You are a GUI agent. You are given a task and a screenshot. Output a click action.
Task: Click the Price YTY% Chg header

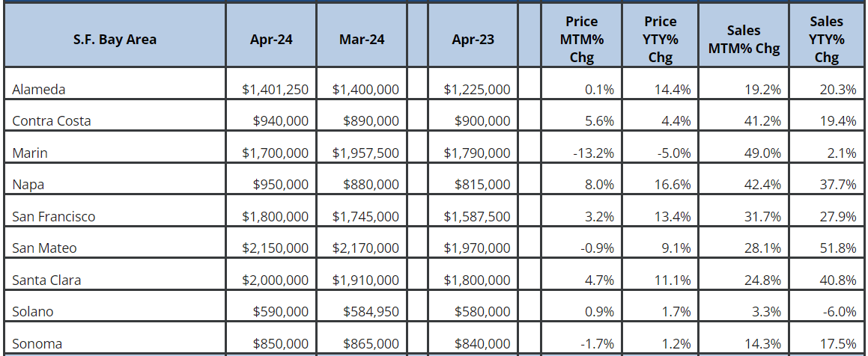coord(661,39)
